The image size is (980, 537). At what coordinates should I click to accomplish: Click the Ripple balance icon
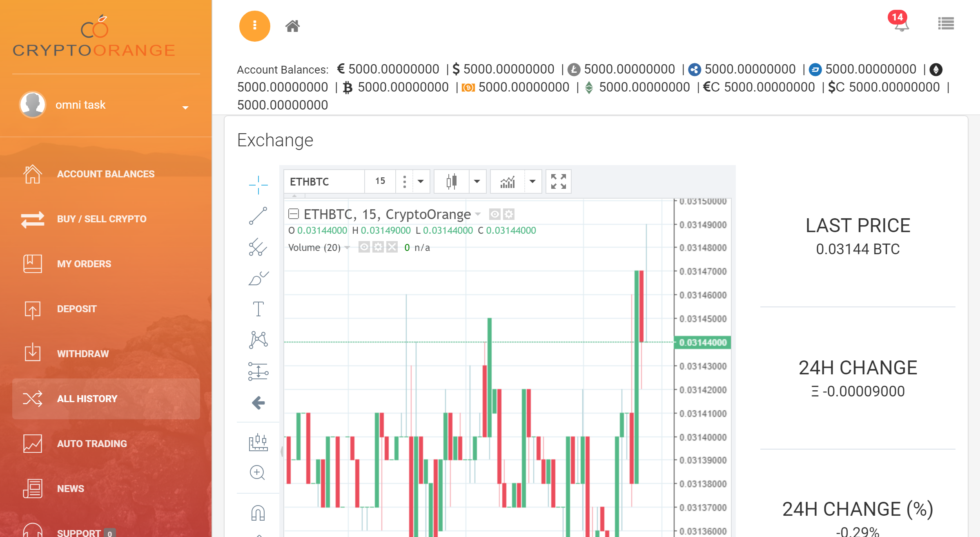click(x=694, y=69)
